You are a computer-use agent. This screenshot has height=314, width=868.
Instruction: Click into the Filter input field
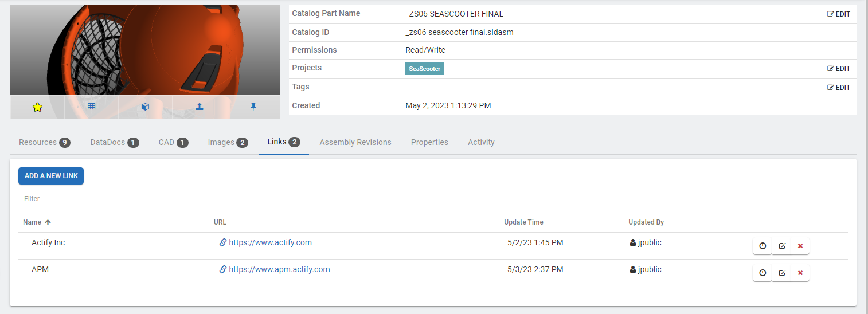coord(433,199)
